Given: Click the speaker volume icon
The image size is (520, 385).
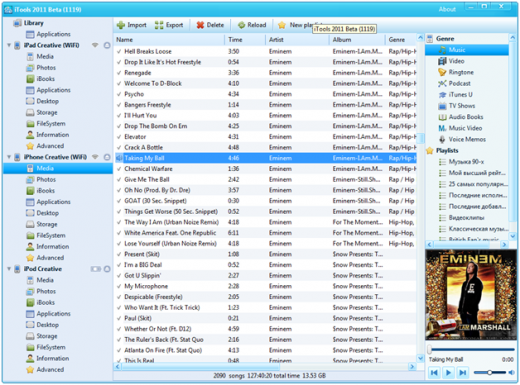Looking at the screenshot, I should 511,372.
